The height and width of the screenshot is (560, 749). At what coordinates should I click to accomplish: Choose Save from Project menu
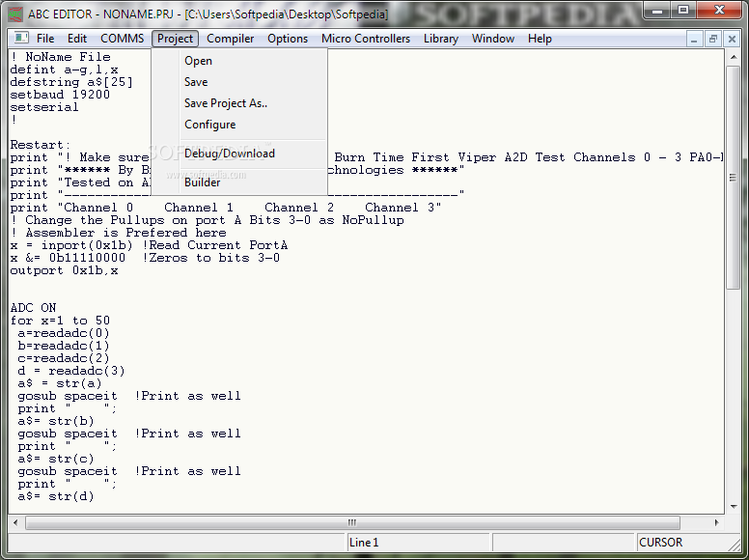point(239,82)
